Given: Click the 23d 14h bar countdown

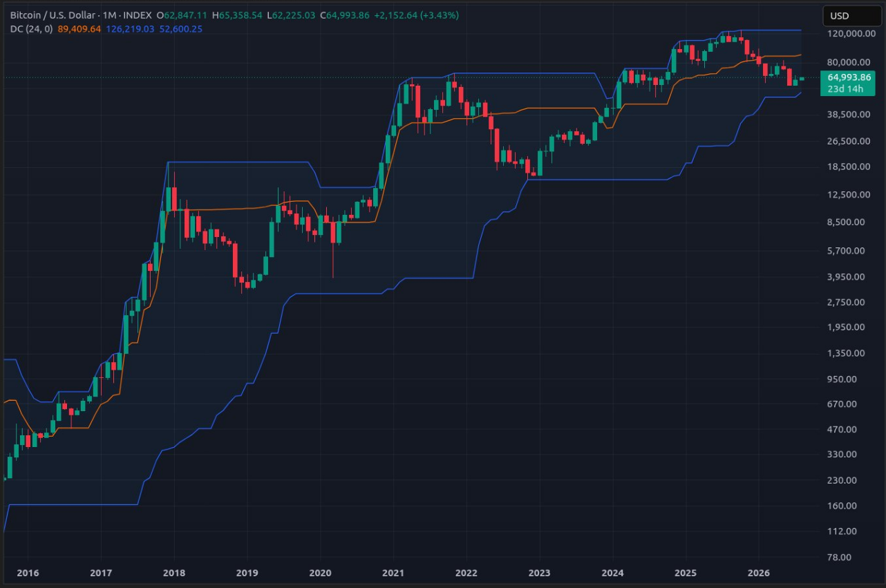Looking at the screenshot, I should [x=847, y=89].
